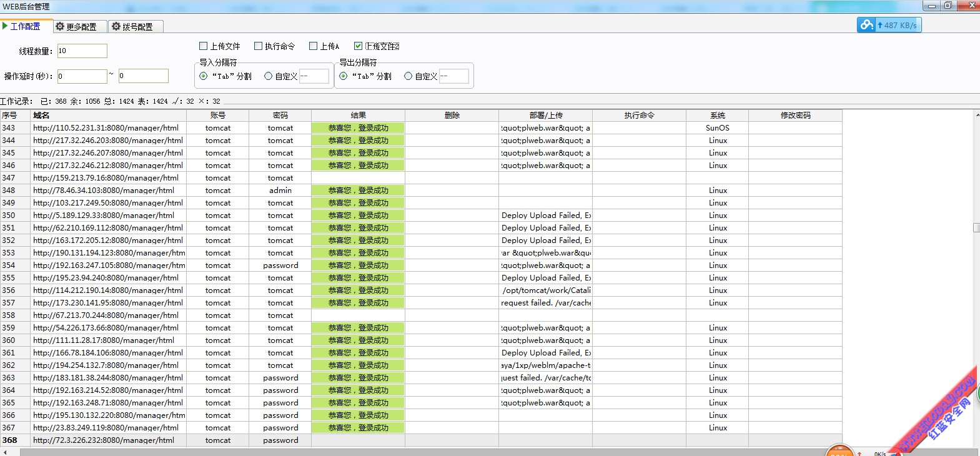Screen dimensions: 980x456
Task: Select URL http://195.130.132.220:8080/manager/htm
Action: (109, 415)
